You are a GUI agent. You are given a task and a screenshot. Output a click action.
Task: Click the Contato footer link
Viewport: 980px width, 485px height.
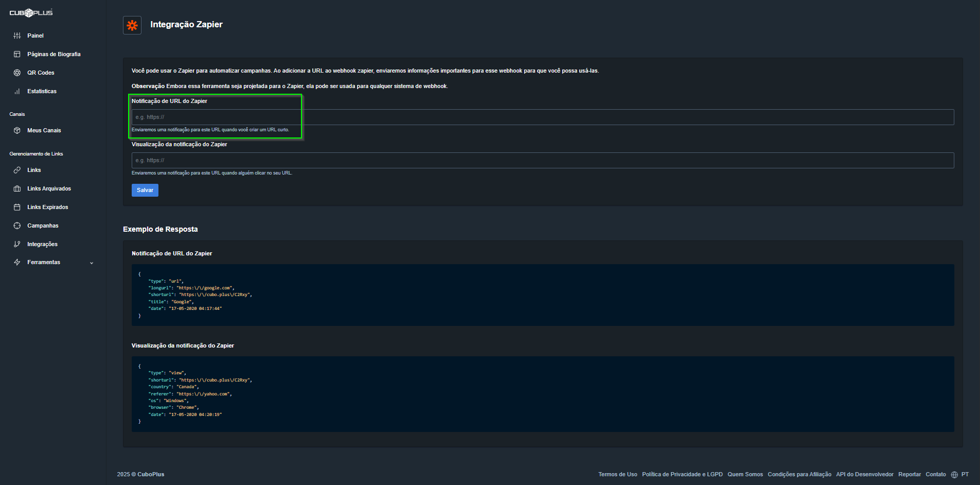click(x=936, y=475)
